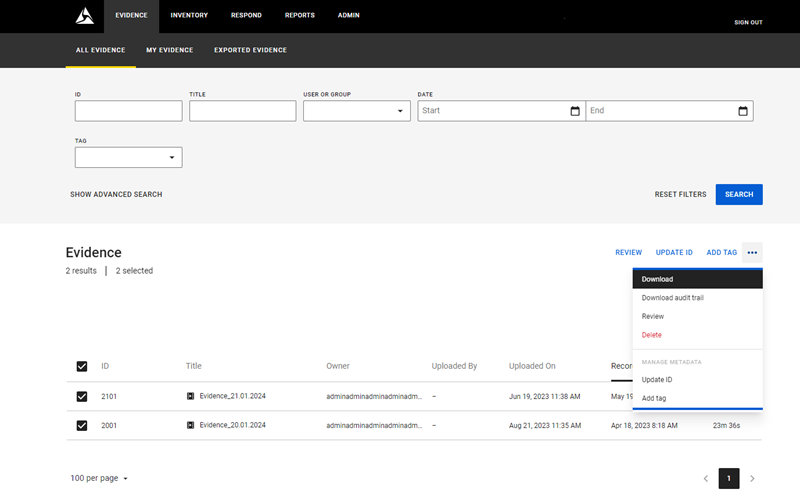Click the Jun 19, 2023 11:38 AM upload date
800x500 pixels.
544,396
